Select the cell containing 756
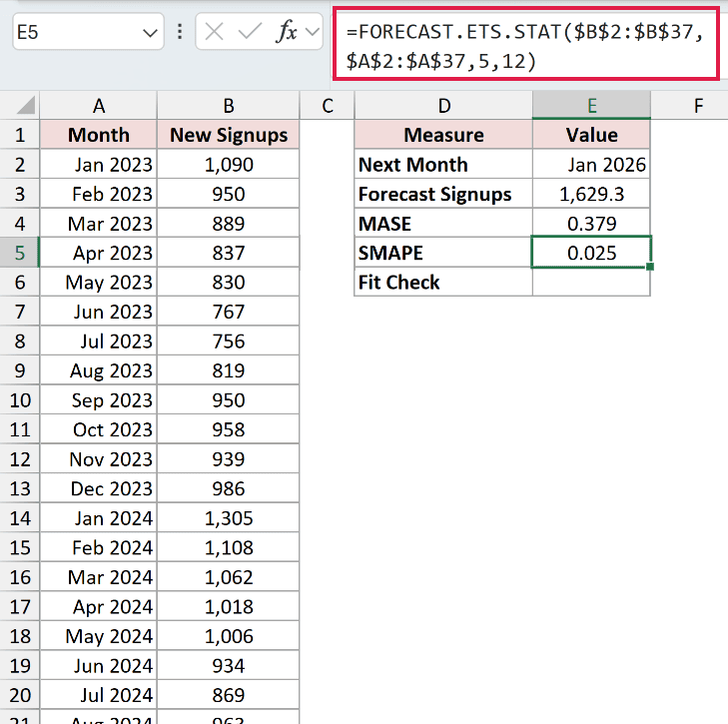 [229, 342]
